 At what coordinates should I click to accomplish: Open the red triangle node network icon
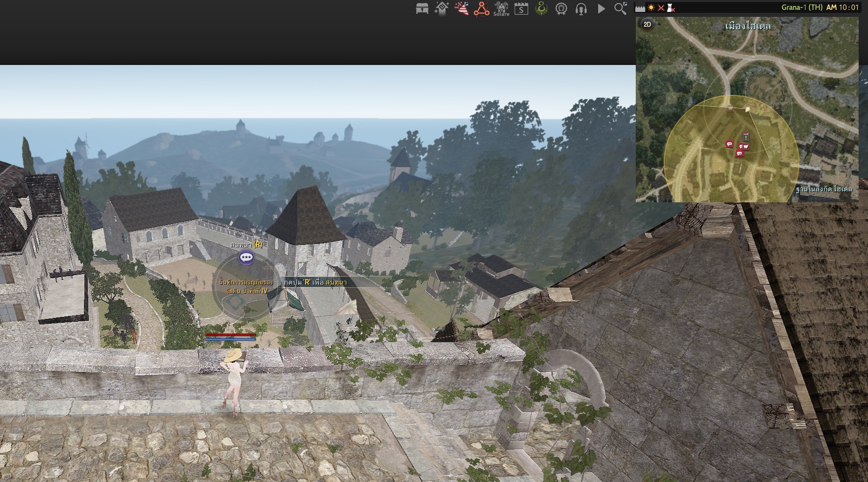481,9
